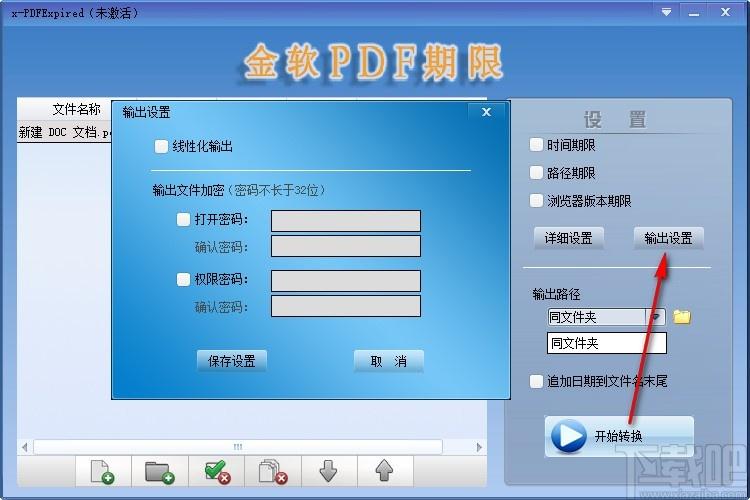This screenshot has height=500, width=750.
Task: Click the file list scroll left arrow
Action: click(24, 447)
